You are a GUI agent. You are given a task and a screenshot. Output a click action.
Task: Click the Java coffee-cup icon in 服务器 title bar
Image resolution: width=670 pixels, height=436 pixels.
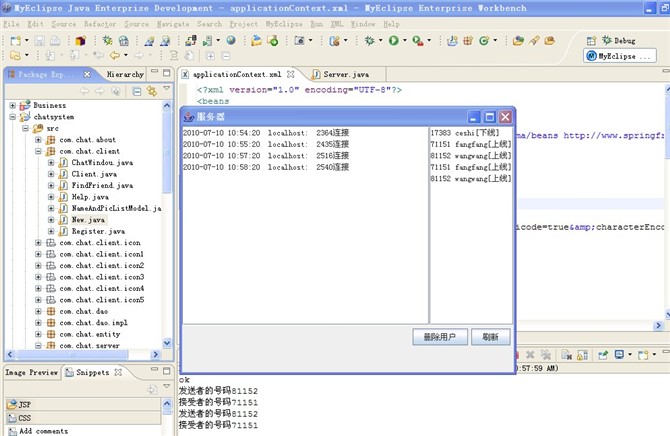coord(188,117)
